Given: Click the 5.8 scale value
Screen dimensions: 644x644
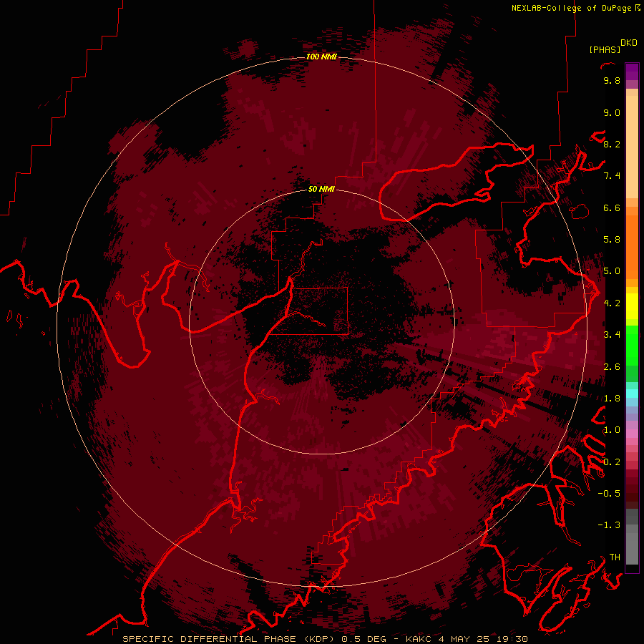Looking at the screenshot, I should tap(612, 240).
